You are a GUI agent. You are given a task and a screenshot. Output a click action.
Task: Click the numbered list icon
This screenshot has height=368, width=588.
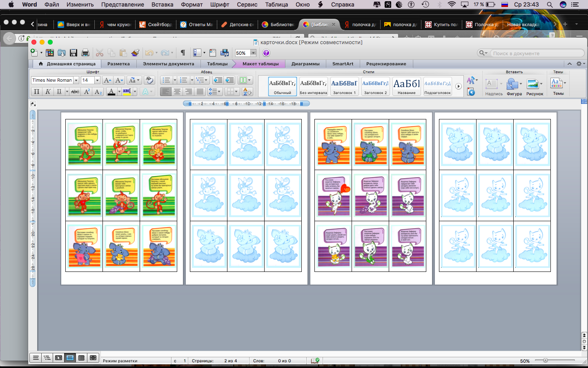click(x=183, y=80)
